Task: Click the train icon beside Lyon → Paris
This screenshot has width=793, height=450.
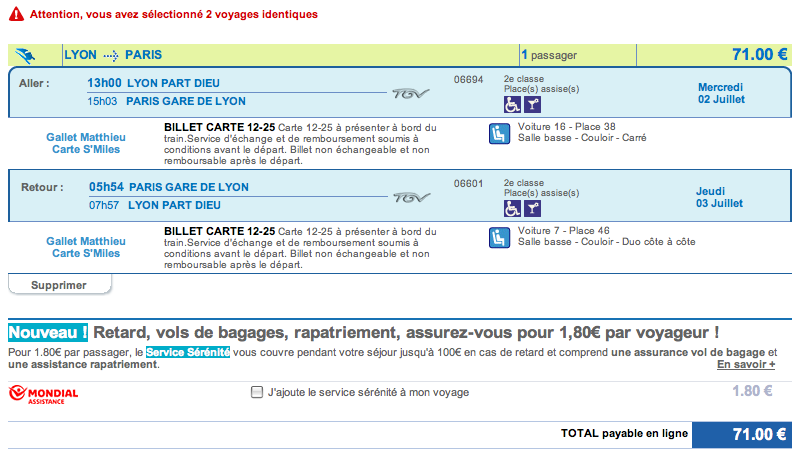Action: coord(26,54)
